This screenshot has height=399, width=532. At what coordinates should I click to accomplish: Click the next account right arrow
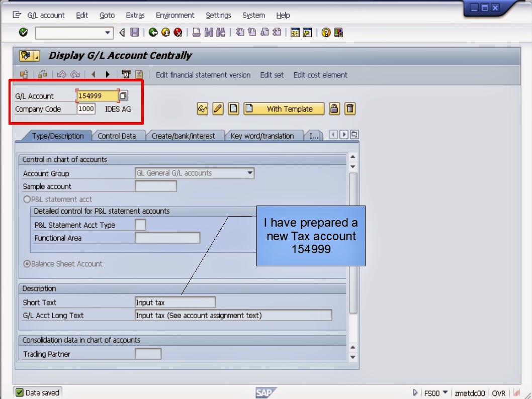(108, 74)
